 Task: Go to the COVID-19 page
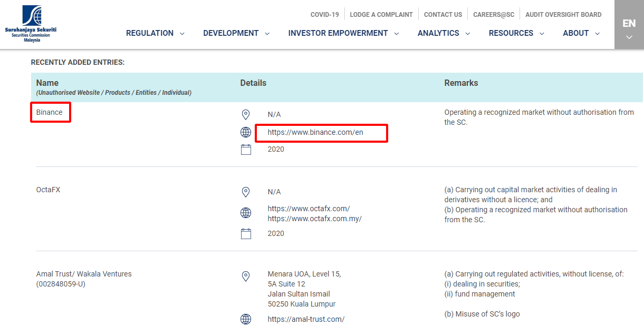325,15
